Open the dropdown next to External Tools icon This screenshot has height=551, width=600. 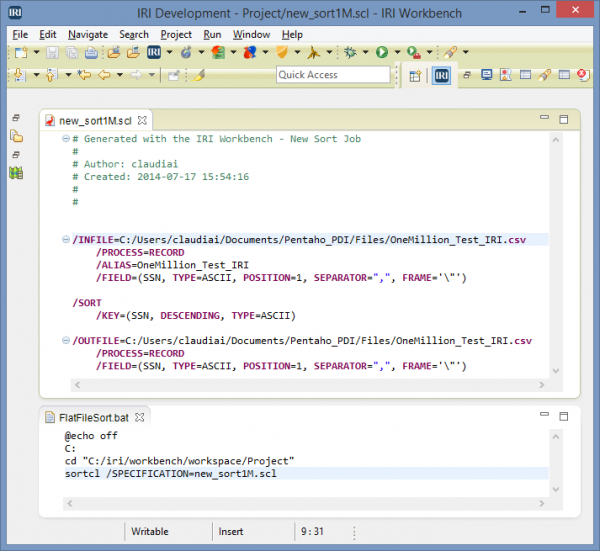[429, 52]
